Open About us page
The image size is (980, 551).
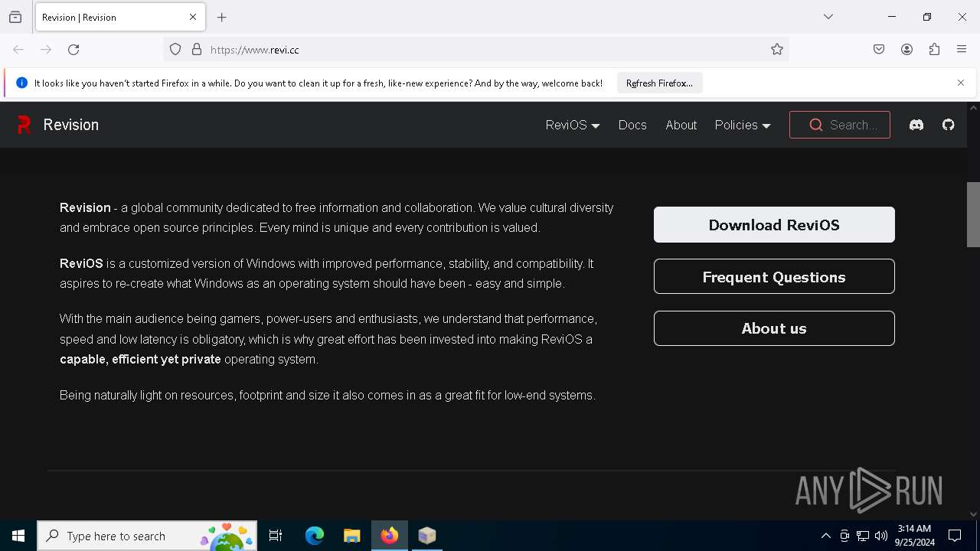pyautogui.click(x=774, y=328)
